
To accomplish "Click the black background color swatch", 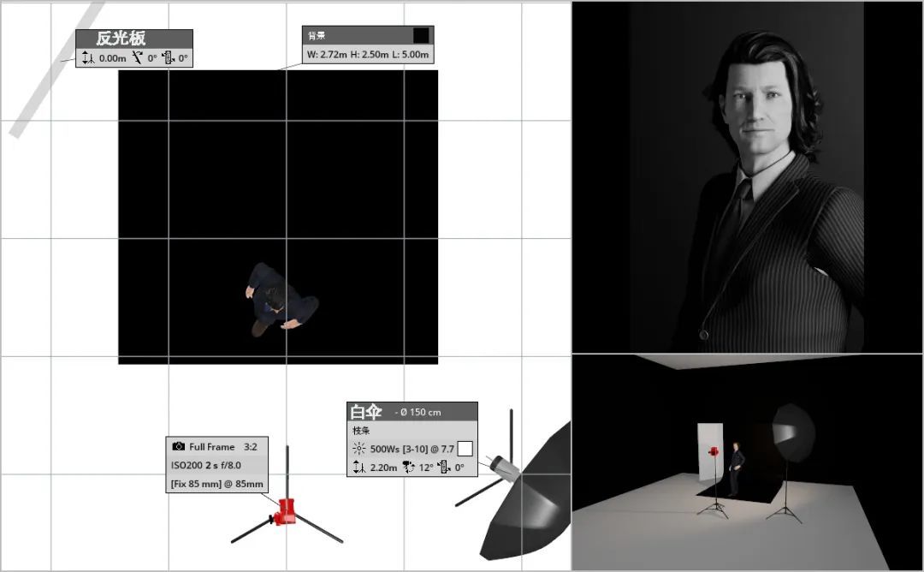I will 421,35.
